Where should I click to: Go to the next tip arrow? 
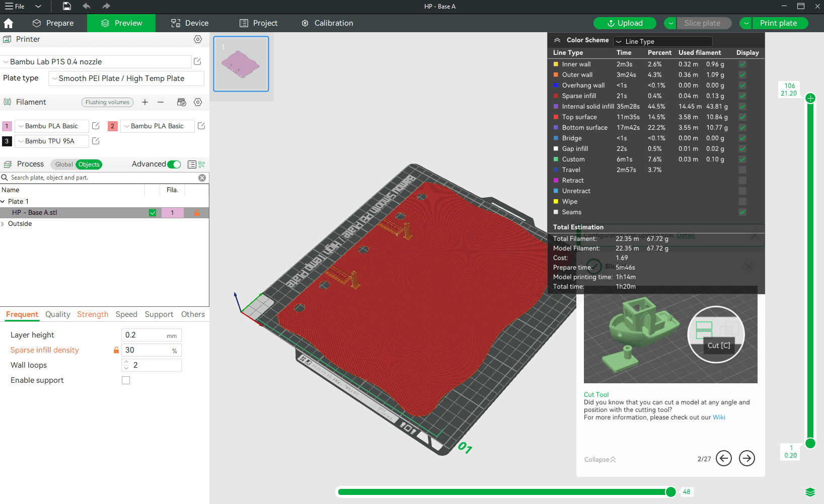coord(747,458)
